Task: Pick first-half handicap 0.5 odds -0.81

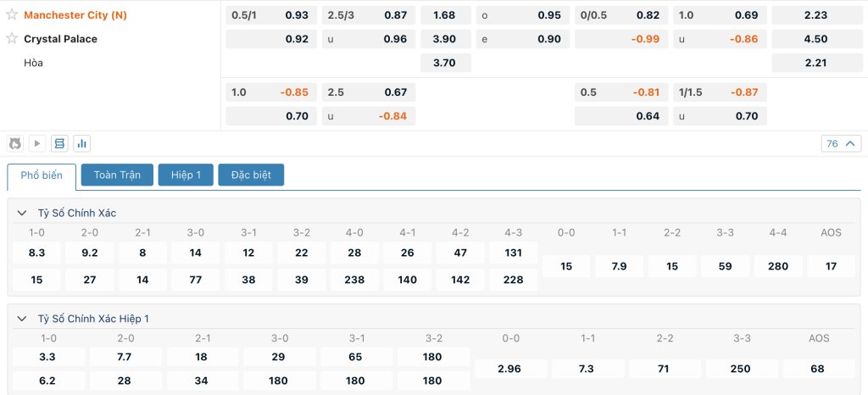Action: tap(621, 92)
